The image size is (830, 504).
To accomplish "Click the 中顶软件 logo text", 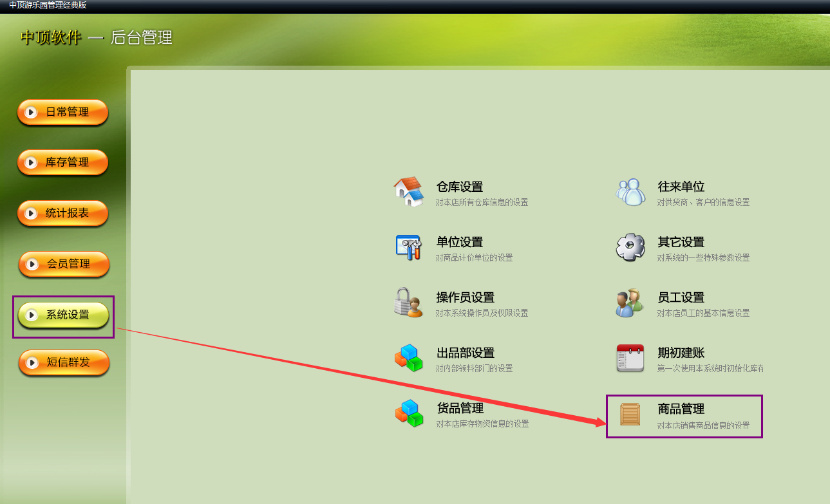I will coord(51,37).
